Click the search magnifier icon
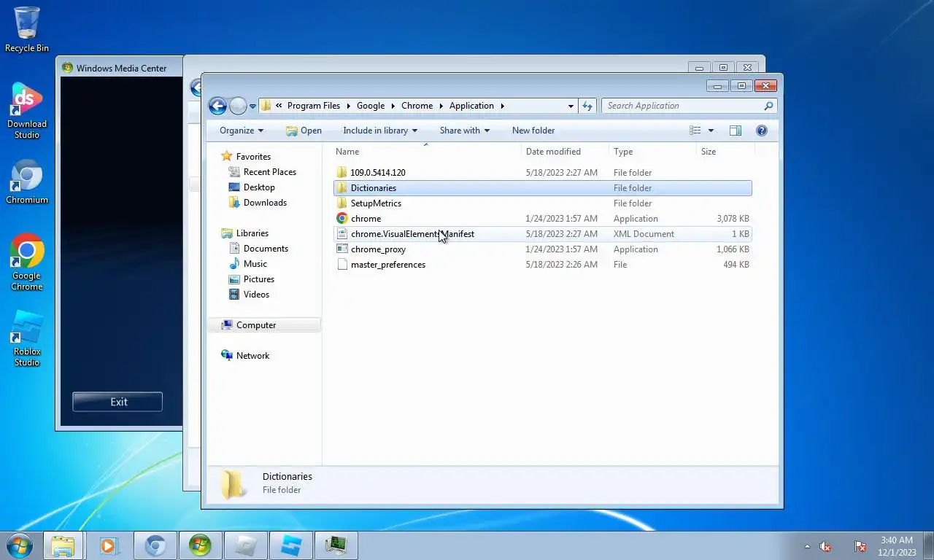934x560 pixels. coord(768,106)
